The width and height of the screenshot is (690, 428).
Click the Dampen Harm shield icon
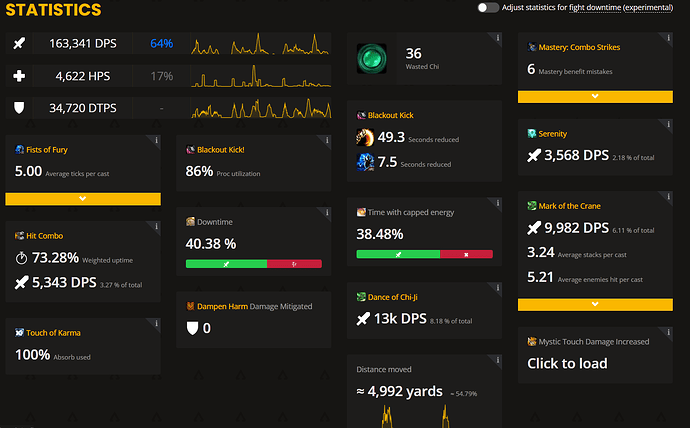(x=192, y=328)
